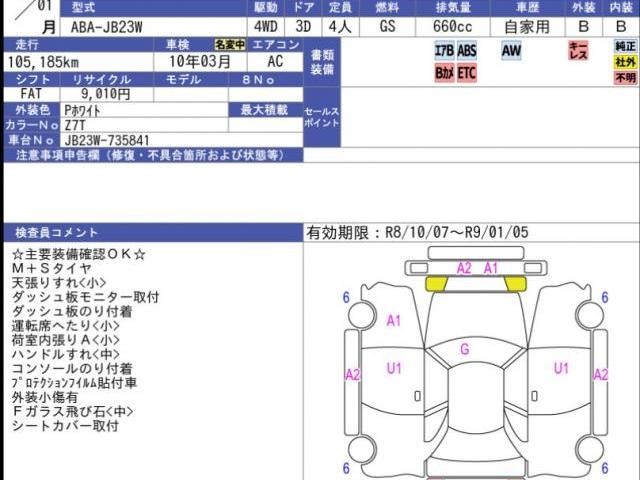Select the yellow 社外 badge
The width and height of the screenshot is (640, 480).
[x=625, y=62]
